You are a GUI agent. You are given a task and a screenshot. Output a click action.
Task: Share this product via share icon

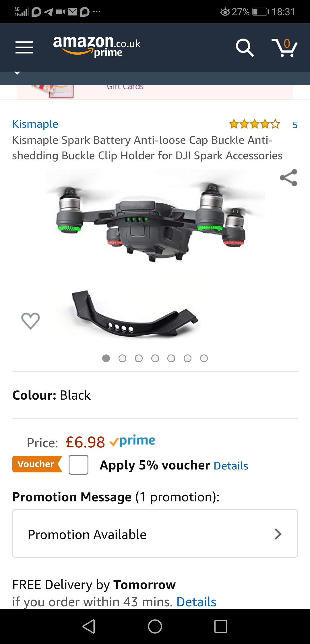(x=288, y=178)
